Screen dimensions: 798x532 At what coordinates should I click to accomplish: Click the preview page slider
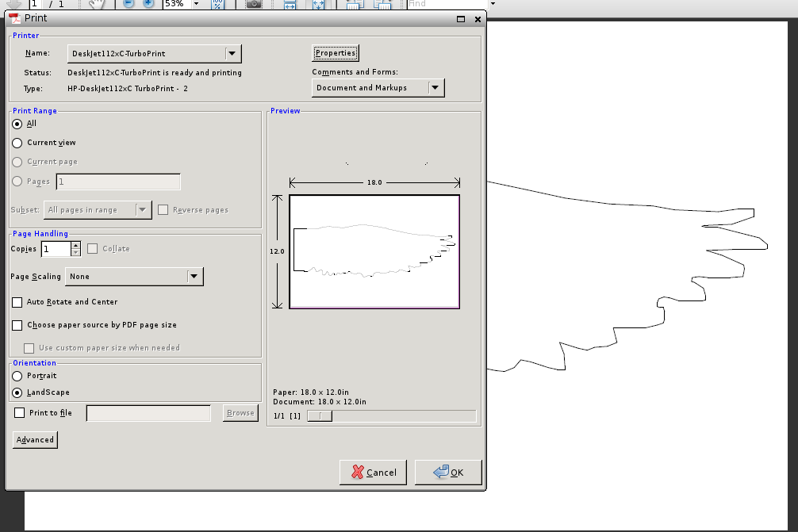point(320,416)
